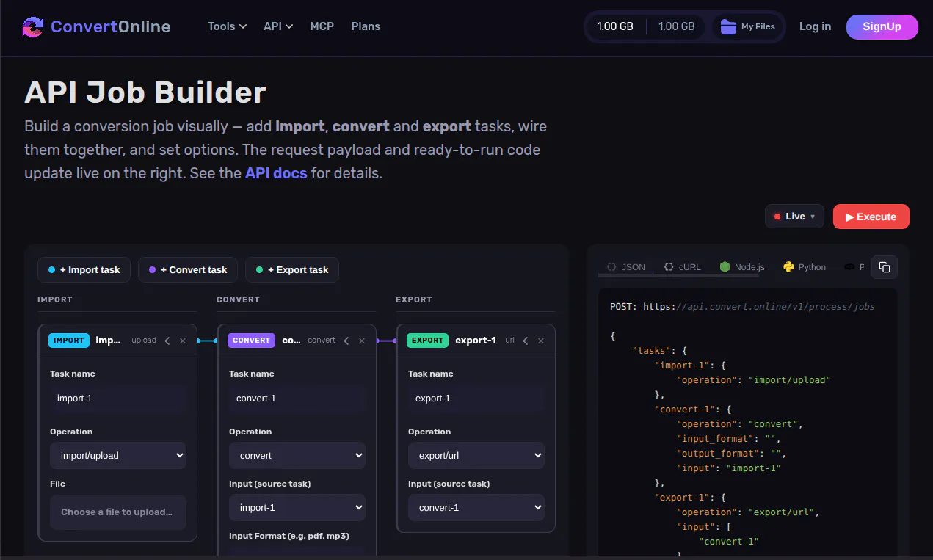
Task: Click the Log in link
Action: [815, 26]
